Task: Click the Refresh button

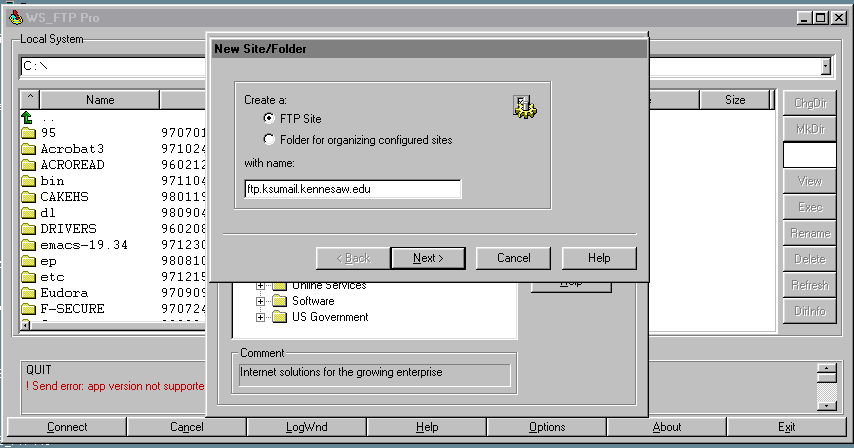Action: 810,285
